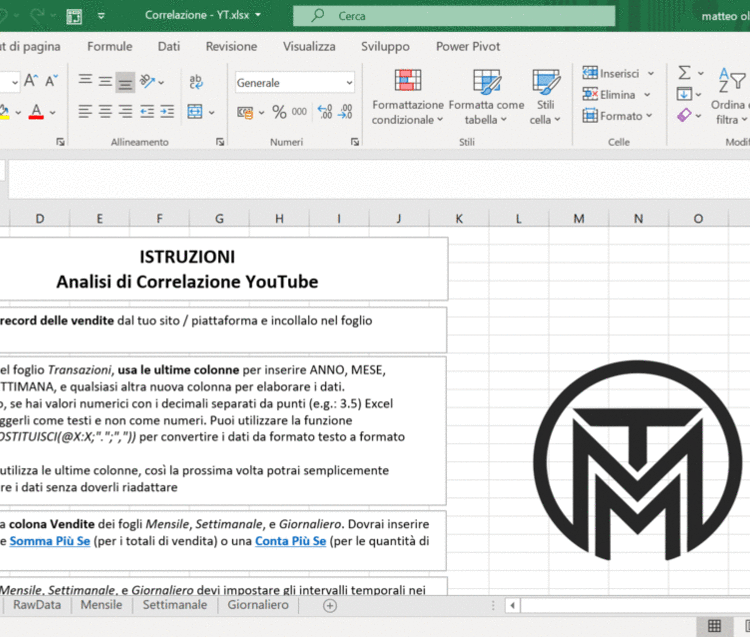Viewport: 750px width, 637px height.
Task: Select column K header
Action: tap(459, 219)
